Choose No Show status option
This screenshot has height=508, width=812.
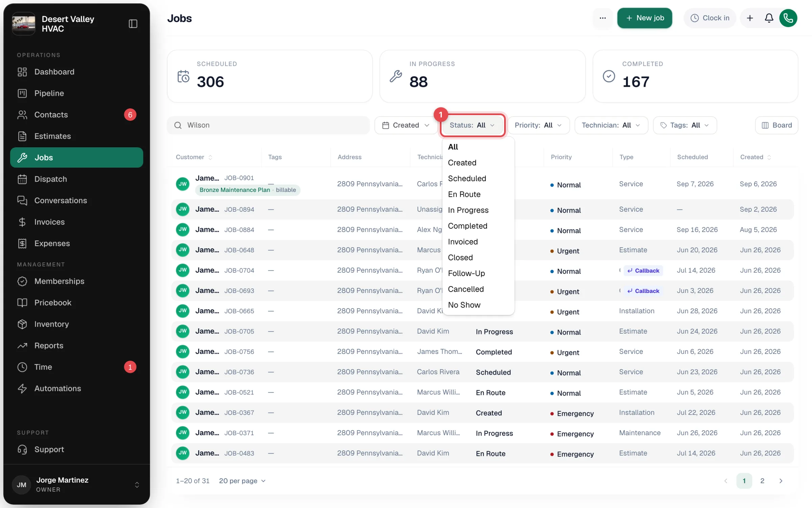pos(478,305)
